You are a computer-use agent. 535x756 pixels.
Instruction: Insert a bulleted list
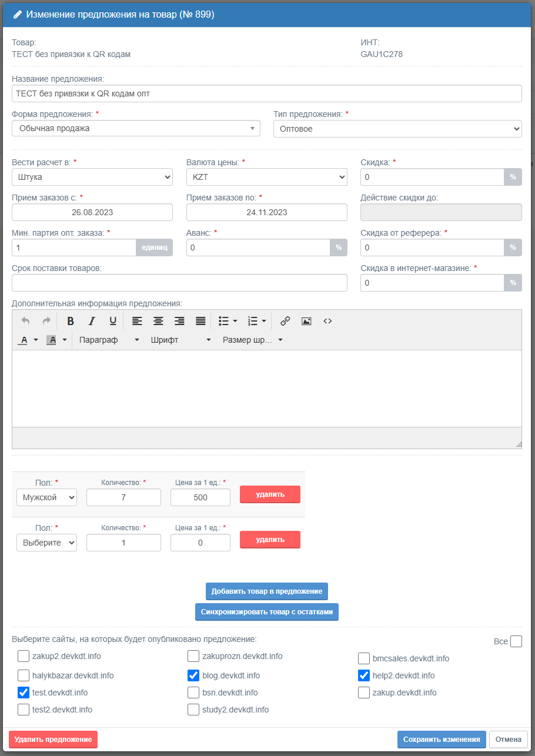tap(223, 321)
